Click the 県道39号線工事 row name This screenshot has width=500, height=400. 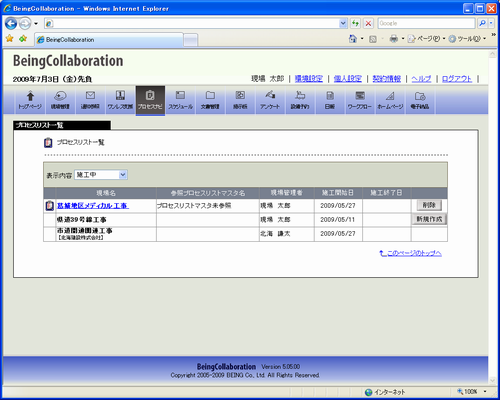(82, 220)
